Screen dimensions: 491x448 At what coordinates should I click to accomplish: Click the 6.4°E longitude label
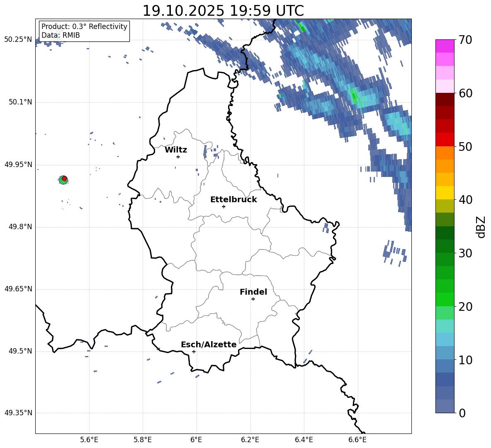pyautogui.click(x=304, y=440)
